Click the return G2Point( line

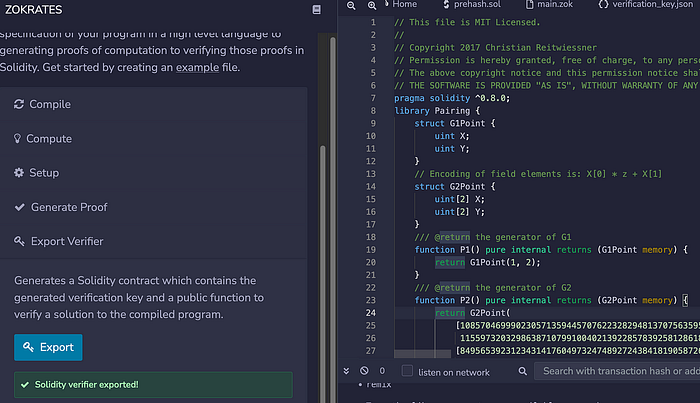472,313
